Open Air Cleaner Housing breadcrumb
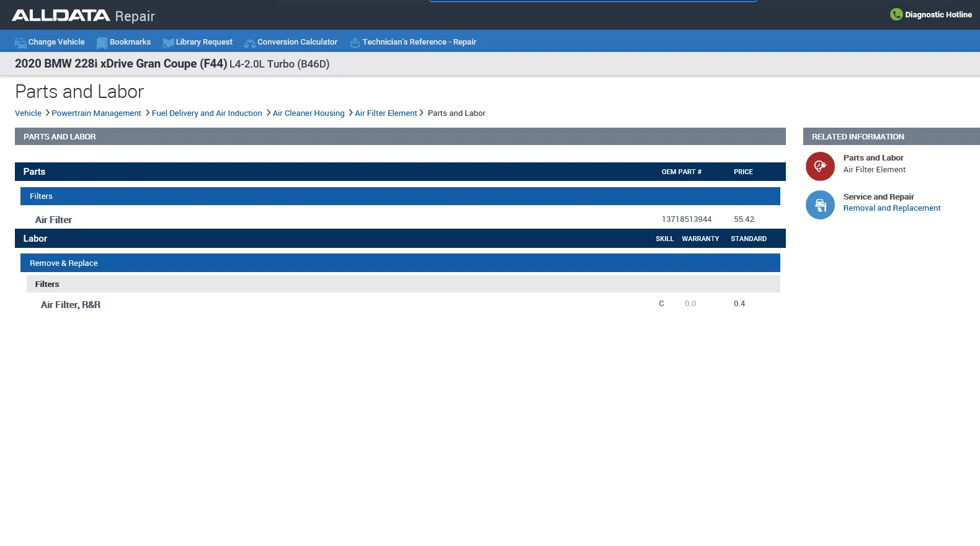980x546 pixels. [x=308, y=113]
